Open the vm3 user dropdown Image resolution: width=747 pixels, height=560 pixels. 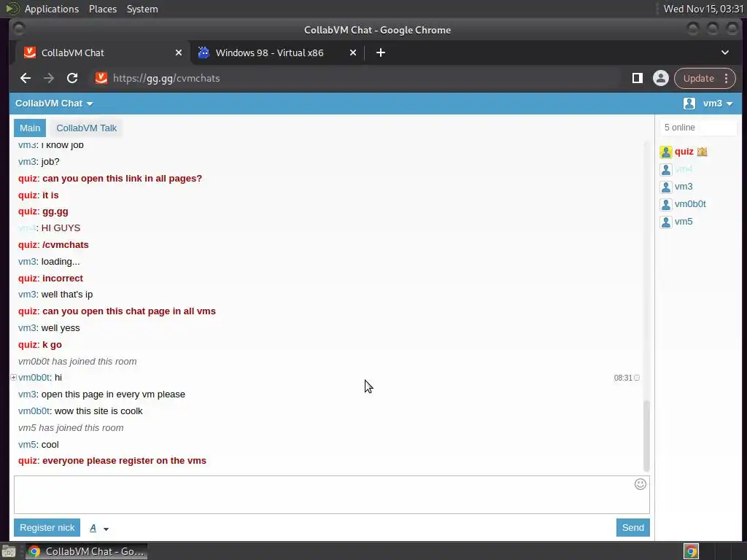tap(718, 104)
